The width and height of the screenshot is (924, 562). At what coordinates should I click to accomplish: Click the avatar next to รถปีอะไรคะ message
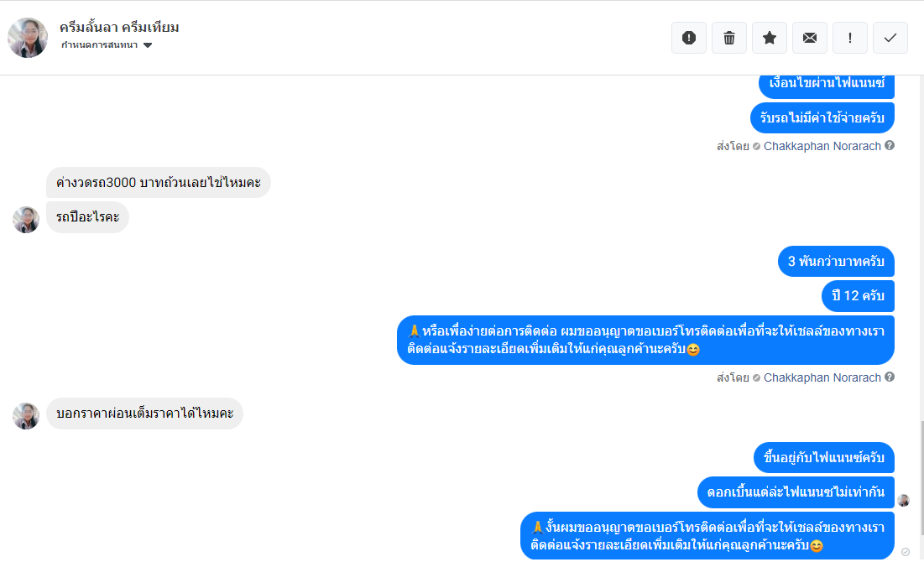(26, 220)
